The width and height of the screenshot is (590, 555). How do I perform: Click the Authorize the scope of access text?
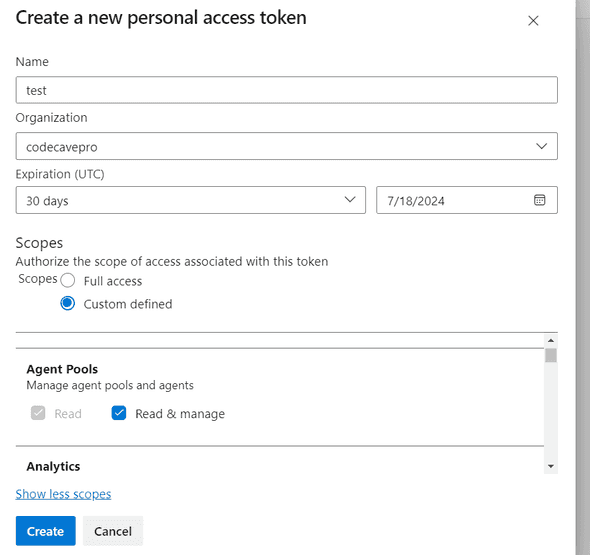(x=172, y=261)
